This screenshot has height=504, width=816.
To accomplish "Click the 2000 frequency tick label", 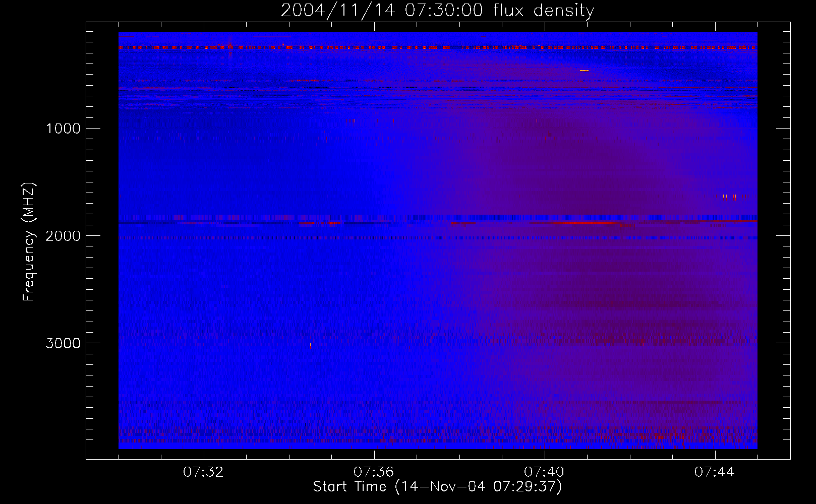I will coord(63,236).
